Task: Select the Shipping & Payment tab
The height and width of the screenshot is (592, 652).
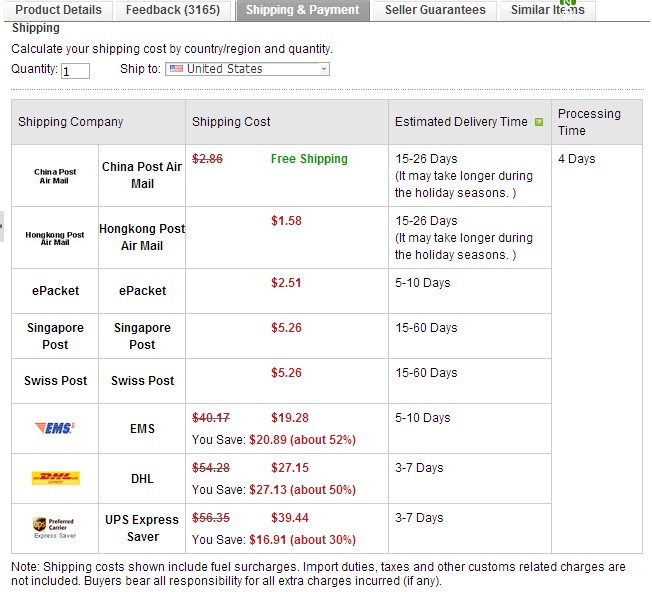Action: [x=302, y=10]
